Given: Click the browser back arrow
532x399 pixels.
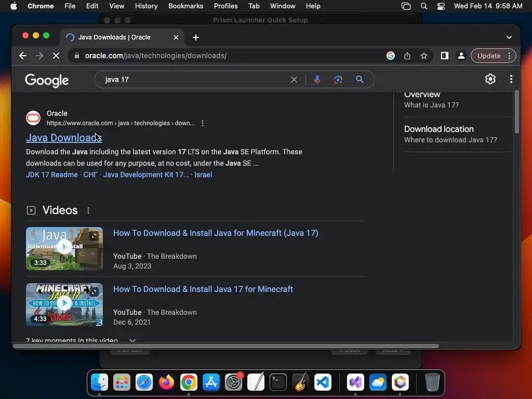Looking at the screenshot, I should click(x=23, y=56).
